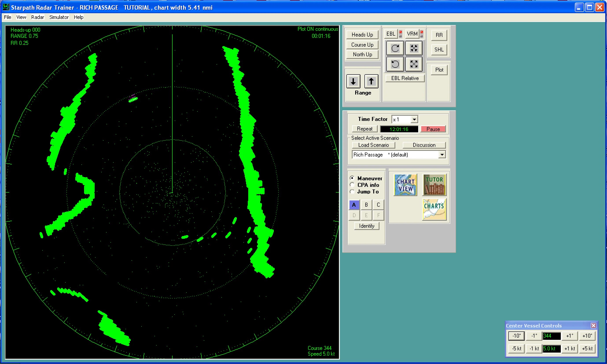Image resolution: width=607 pixels, height=364 pixels.
Task: Switch display to Course Up mode
Action: [x=362, y=45]
